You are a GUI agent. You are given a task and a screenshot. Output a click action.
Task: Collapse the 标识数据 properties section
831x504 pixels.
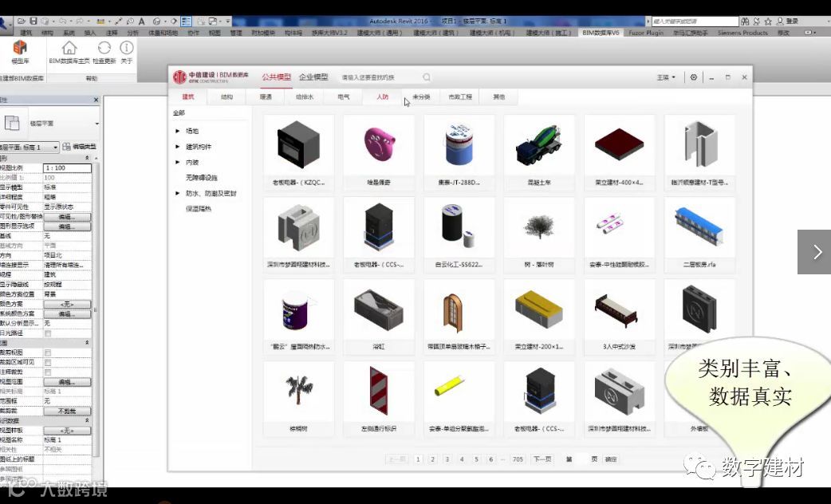click(87, 420)
